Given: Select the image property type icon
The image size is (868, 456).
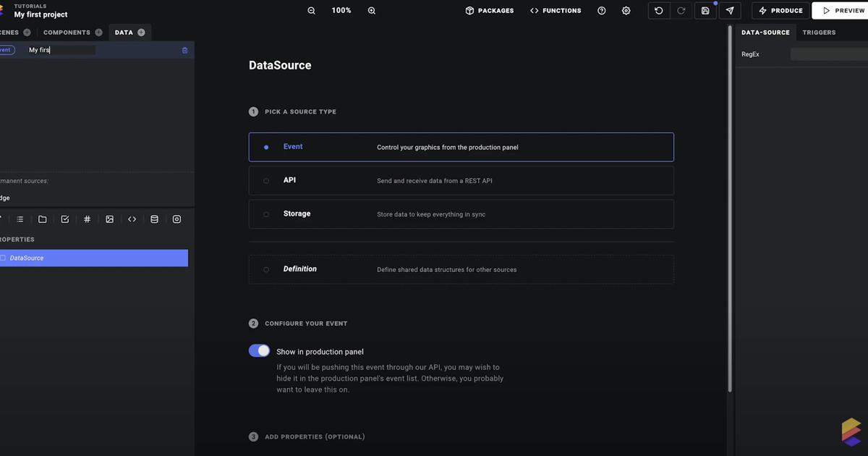Looking at the screenshot, I should 109,219.
